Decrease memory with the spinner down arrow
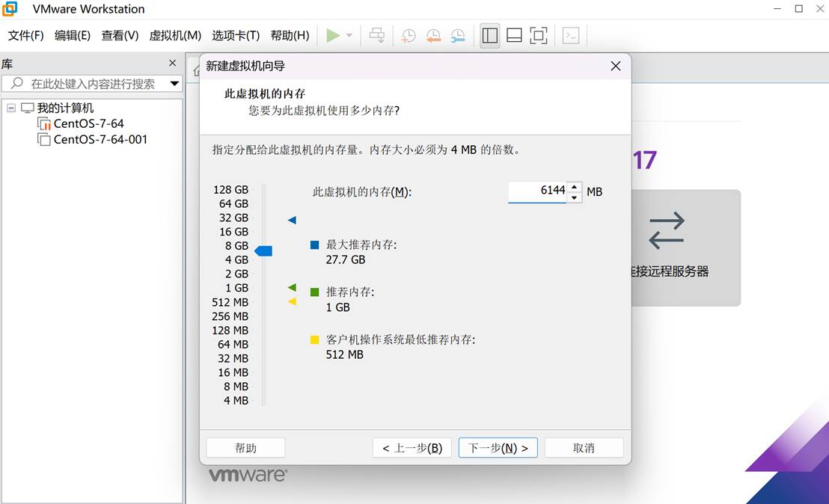The height and width of the screenshot is (504, 829). click(x=575, y=197)
